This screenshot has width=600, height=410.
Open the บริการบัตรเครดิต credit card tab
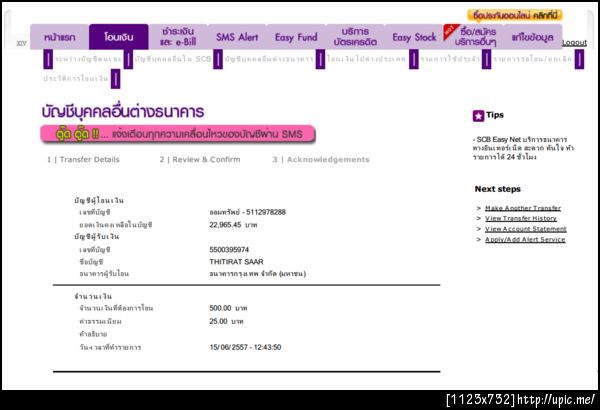[355, 37]
